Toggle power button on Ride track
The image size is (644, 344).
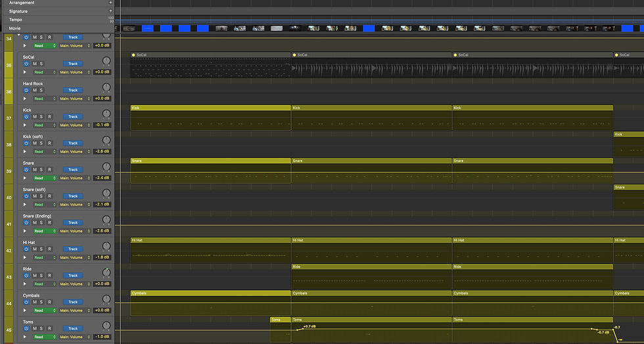tap(26, 276)
